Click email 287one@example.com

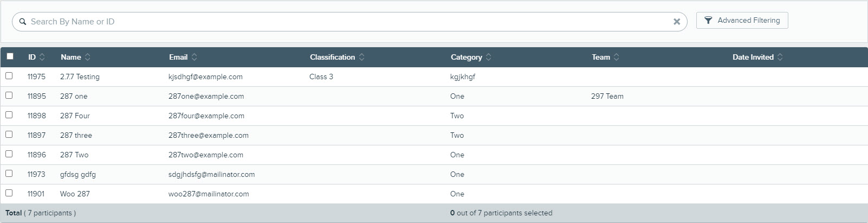[x=206, y=96]
